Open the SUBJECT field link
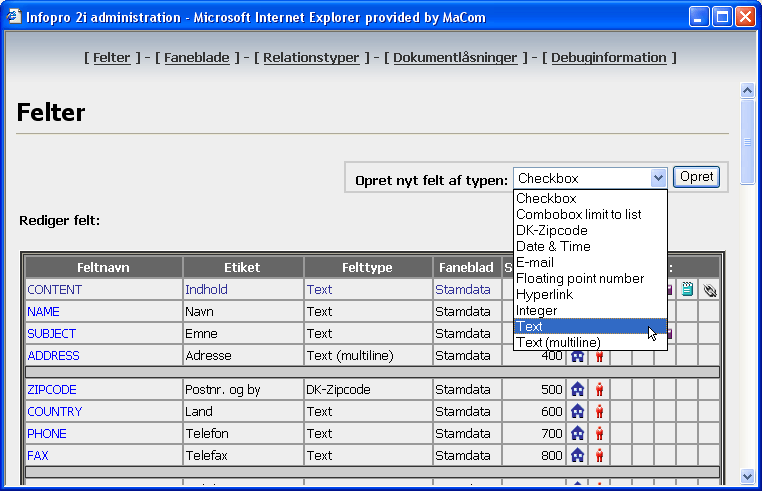This screenshot has width=762, height=491. pos(52,333)
